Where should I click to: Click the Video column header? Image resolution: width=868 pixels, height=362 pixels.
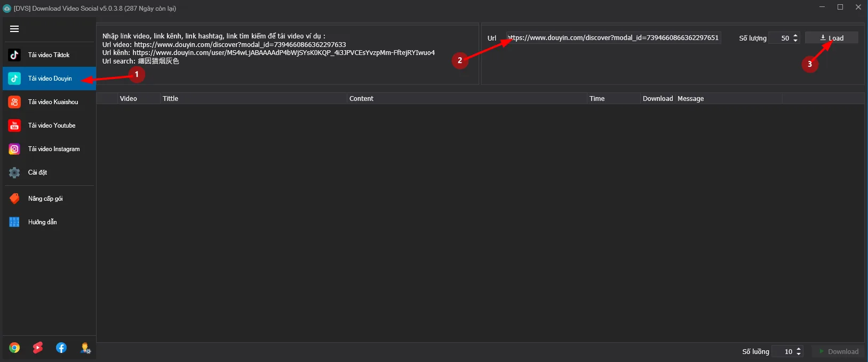tap(139, 99)
